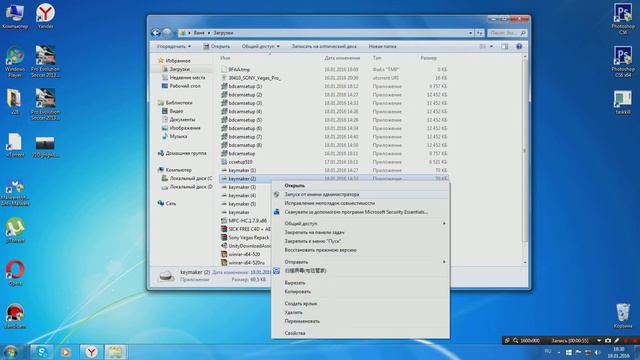
Task: Sort by the Имя column header
Action: [x=225, y=58]
